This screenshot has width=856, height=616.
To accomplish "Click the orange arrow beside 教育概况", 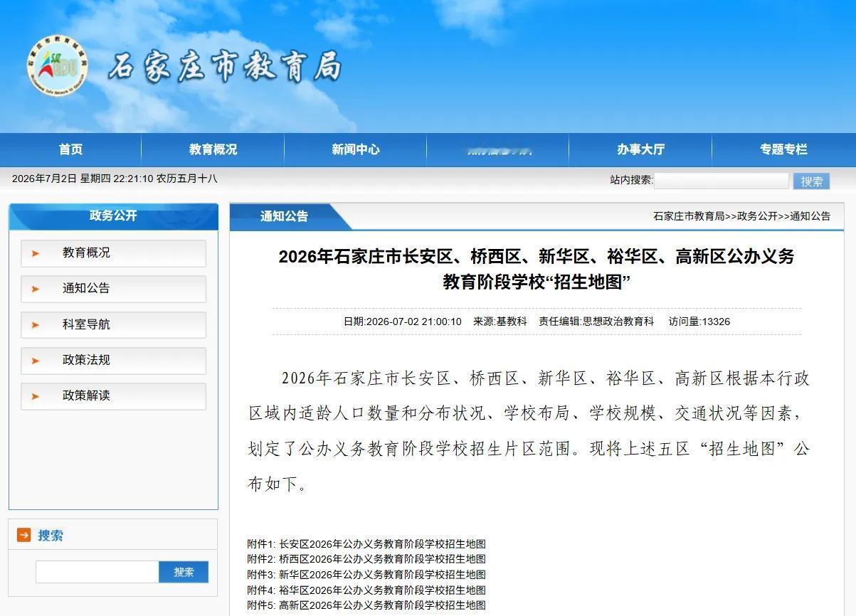I will (36, 253).
